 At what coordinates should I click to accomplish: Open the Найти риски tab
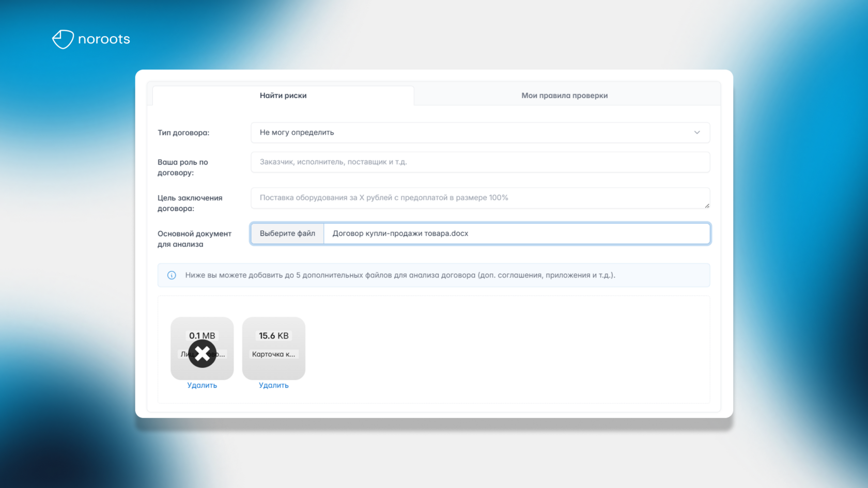(x=283, y=96)
